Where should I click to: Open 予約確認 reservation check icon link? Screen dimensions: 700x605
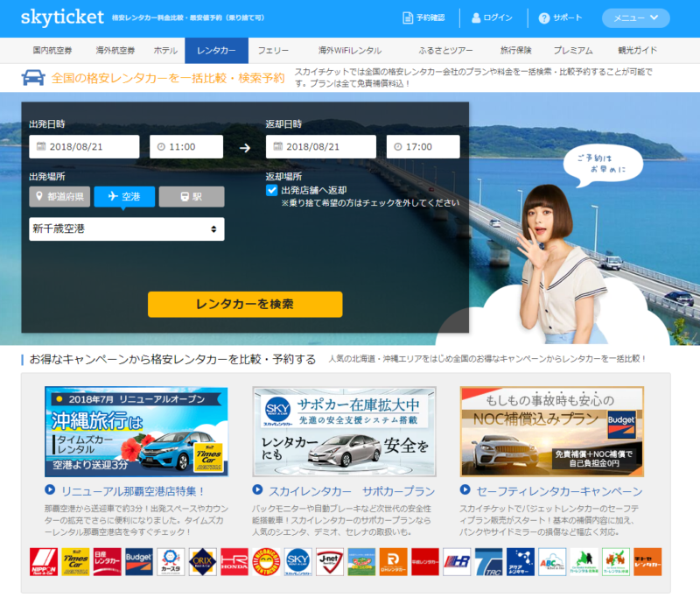click(x=423, y=18)
